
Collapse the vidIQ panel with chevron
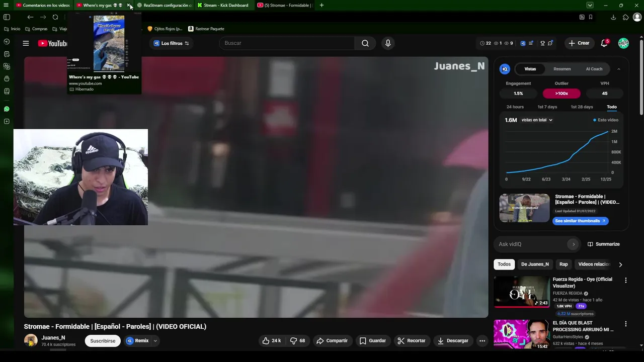coord(619,69)
